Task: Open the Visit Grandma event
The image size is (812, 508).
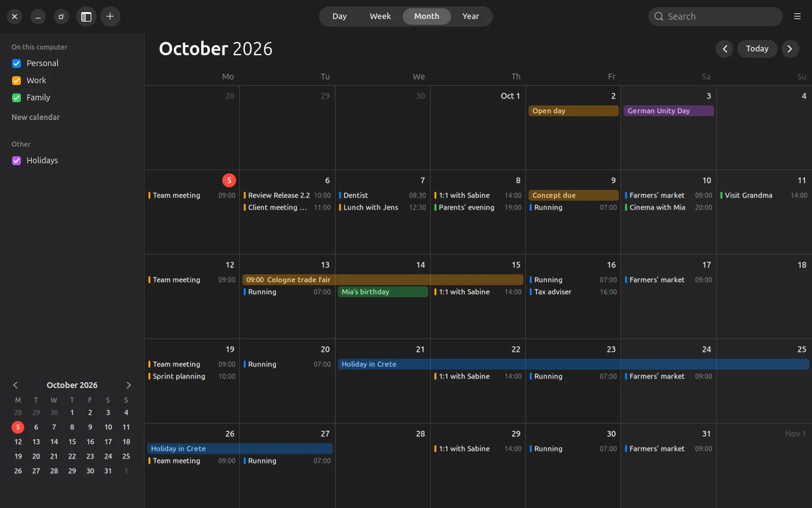Action: tap(764, 196)
